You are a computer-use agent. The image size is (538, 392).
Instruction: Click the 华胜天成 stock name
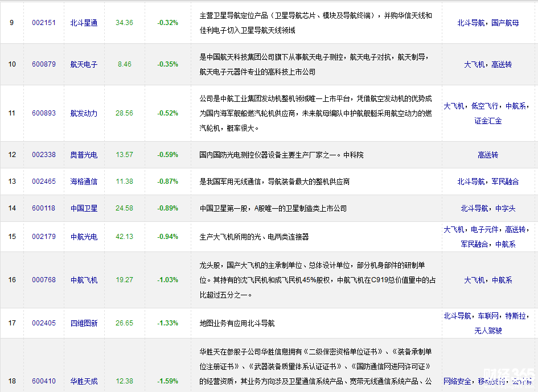pos(84,381)
